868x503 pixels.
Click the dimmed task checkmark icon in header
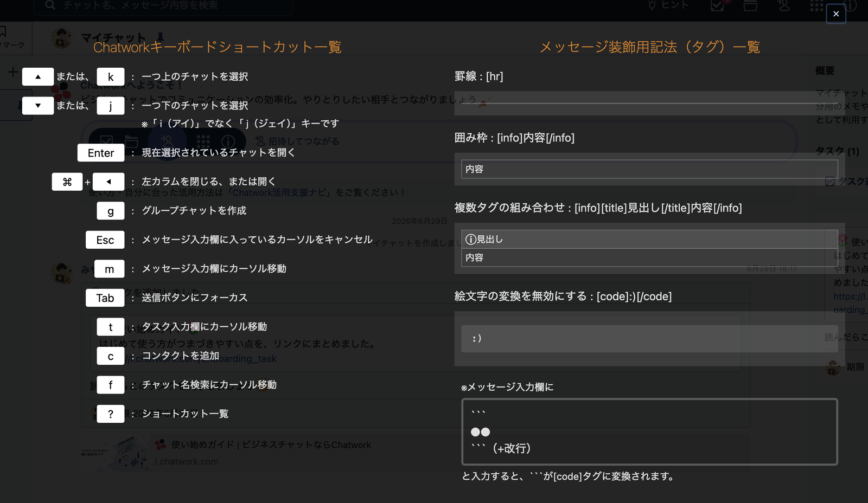tap(718, 5)
